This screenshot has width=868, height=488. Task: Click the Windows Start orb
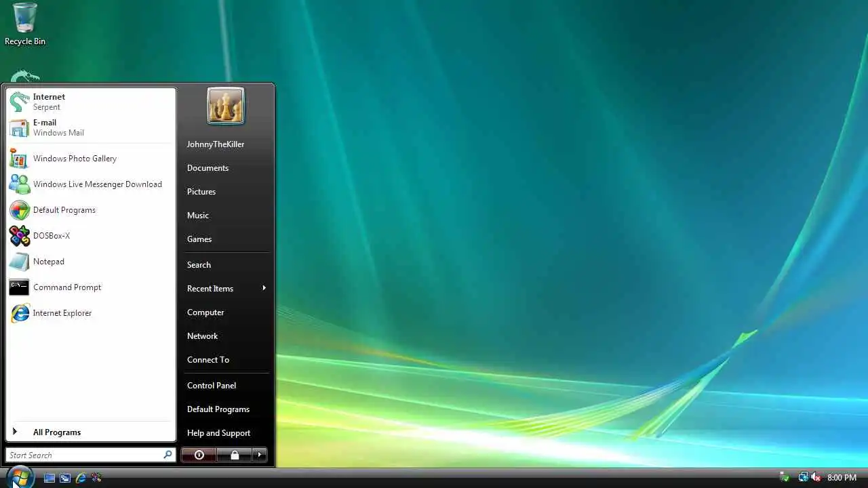pyautogui.click(x=20, y=476)
